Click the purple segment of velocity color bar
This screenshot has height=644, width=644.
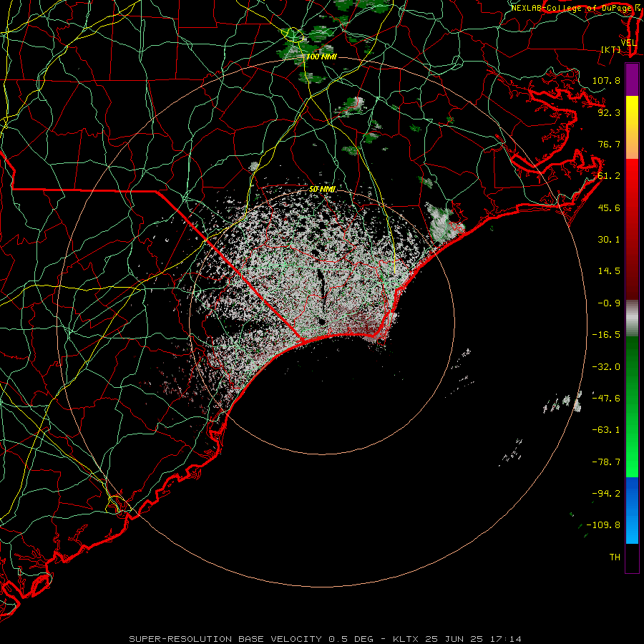point(632,80)
